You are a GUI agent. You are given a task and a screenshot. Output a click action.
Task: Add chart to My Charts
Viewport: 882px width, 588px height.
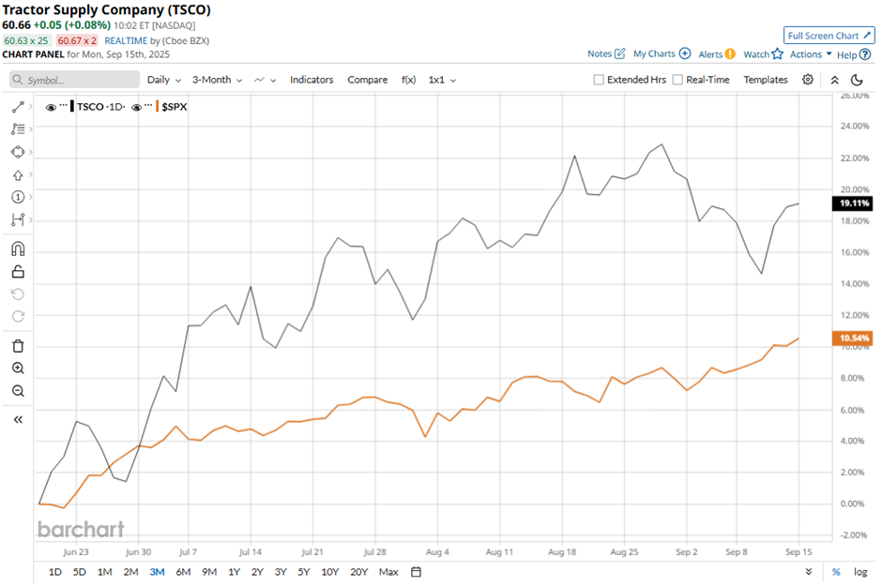[x=661, y=54]
